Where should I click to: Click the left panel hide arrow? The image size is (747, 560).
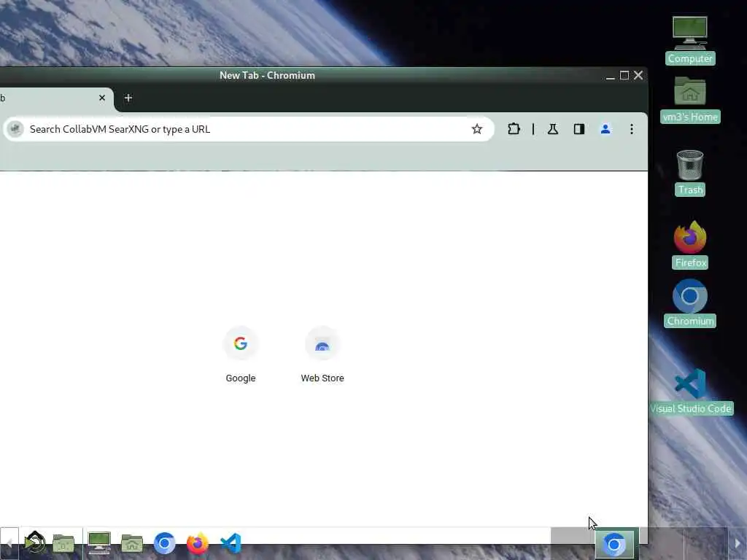(9, 543)
